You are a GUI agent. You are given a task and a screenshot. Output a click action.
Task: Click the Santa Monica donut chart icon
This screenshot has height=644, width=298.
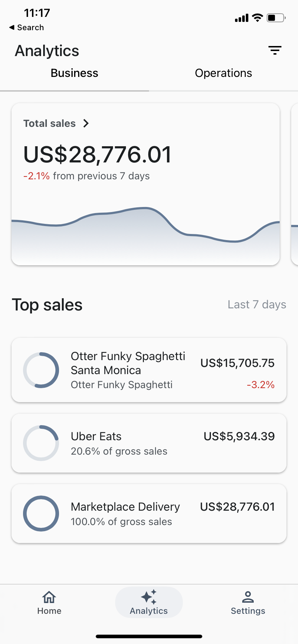(x=41, y=370)
